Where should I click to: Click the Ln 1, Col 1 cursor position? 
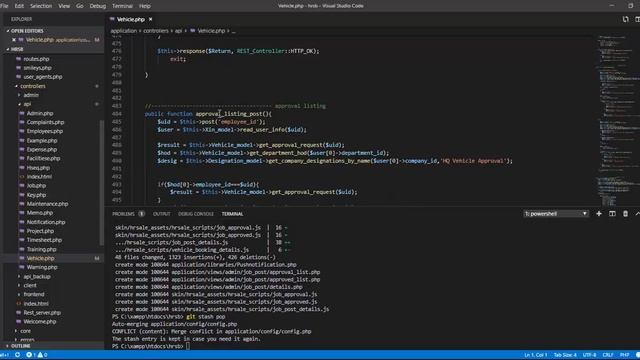(x=536, y=355)
